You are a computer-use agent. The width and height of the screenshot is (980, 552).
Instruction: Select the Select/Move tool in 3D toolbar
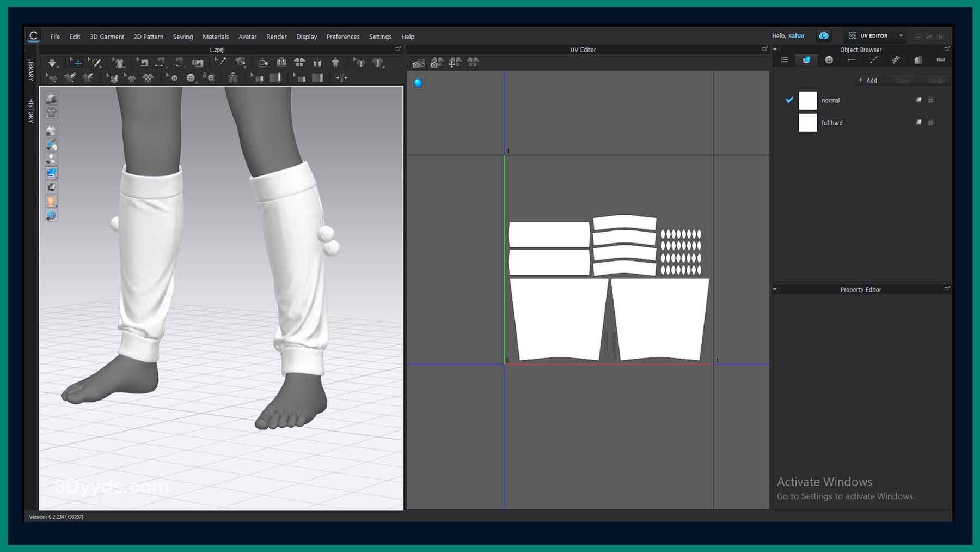(76, 63)
